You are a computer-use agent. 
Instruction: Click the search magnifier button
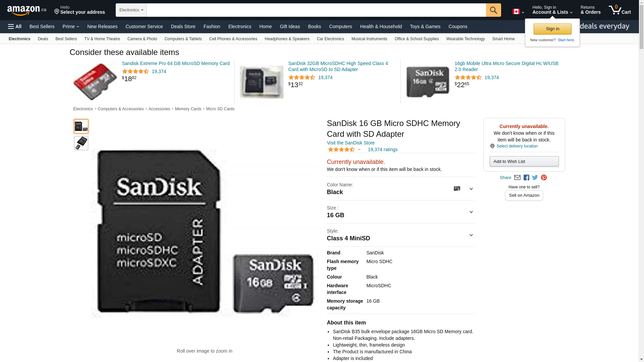[493, 10]
